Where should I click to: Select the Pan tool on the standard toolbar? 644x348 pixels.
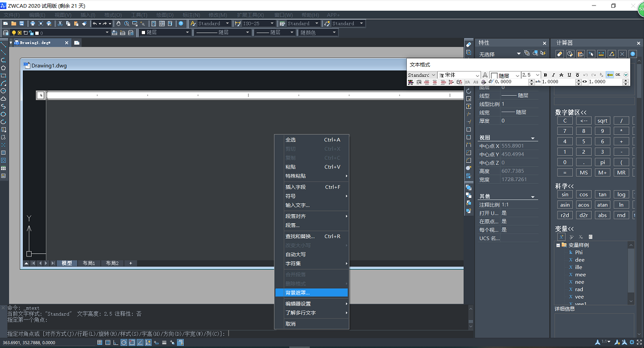[x=118, y=23]
